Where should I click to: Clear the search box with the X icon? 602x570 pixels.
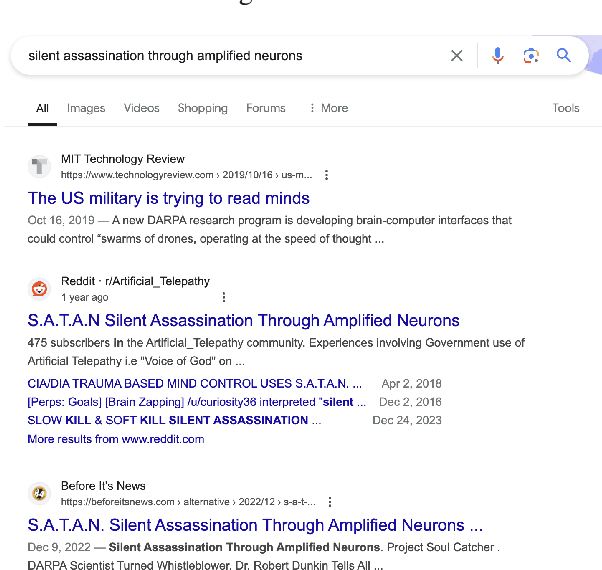pyautogui.click(x=457, y=56)
